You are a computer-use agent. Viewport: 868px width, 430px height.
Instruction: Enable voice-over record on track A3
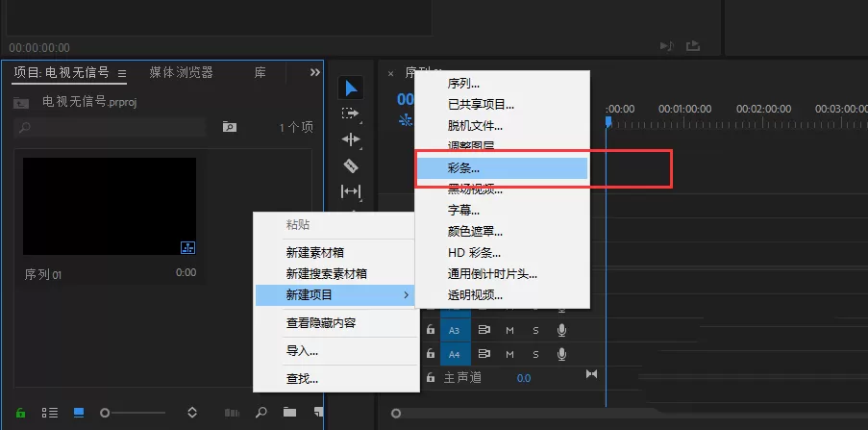point(562,330)
